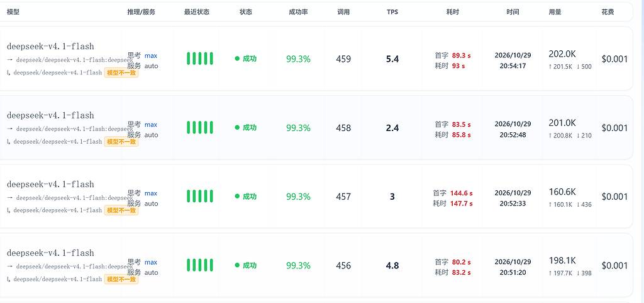Click the usage value 201.0K

tap(562, 122)
